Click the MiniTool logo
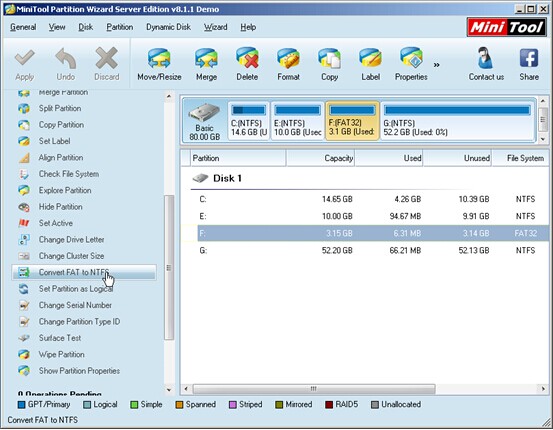This screenshot has width=553, height=430. (507, 27)
